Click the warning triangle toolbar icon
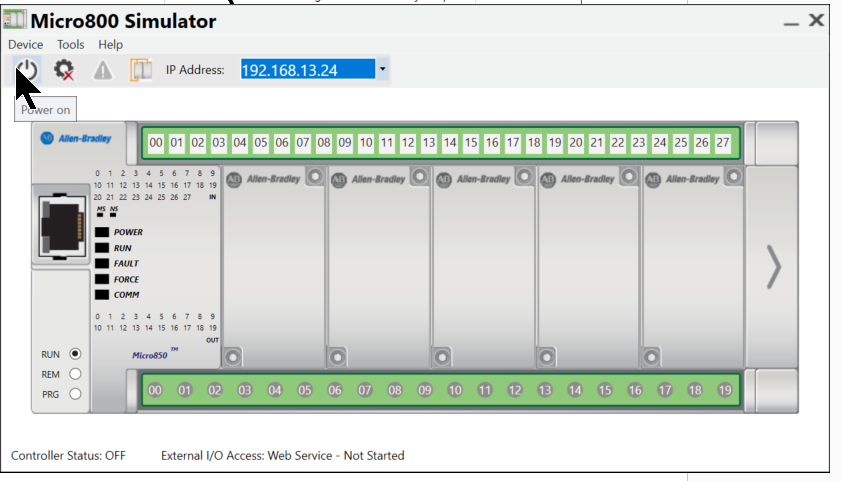The height and width of the screenshot is (481, 841). [102, 70]
